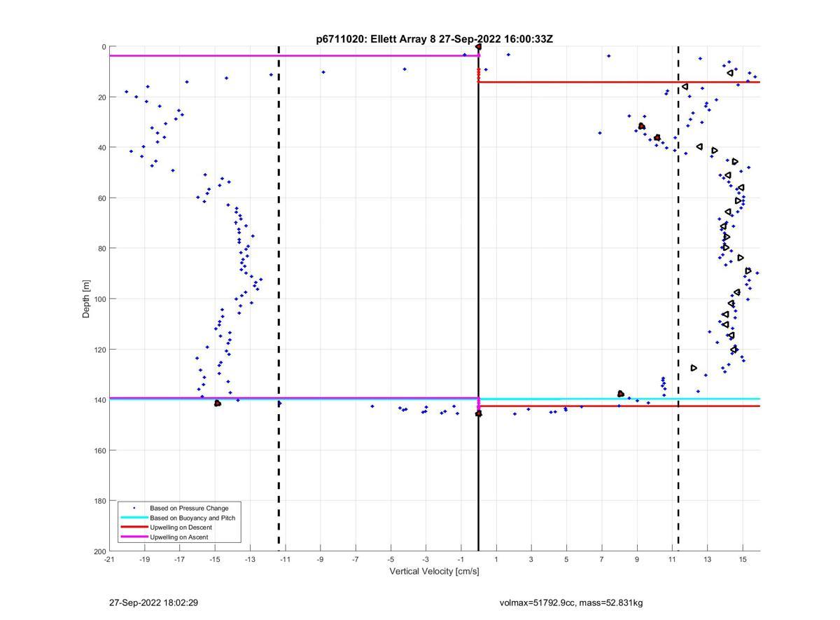Click x-axis tick label "-9"
Viewport: 840px width, 620px height.
pyautogui.click(x=321, y=559)
